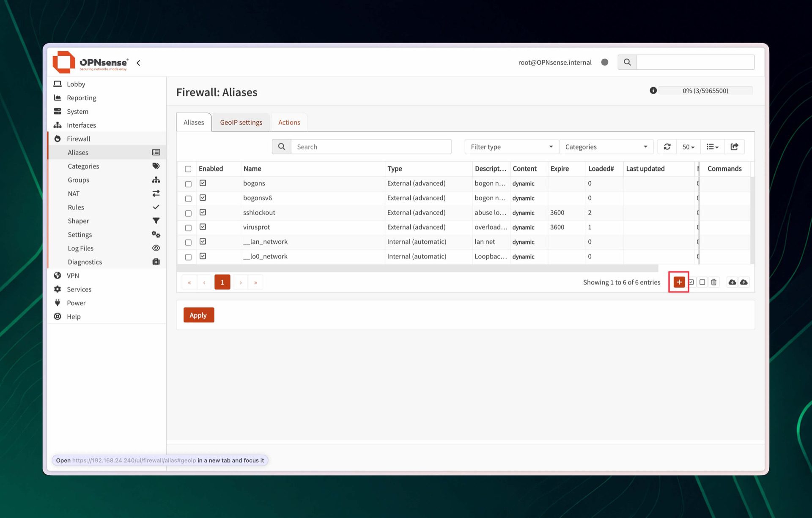The height and width of the screenshot is (518, 812).
Task: Go to page 1 in pagination
Action: [222, 282]
